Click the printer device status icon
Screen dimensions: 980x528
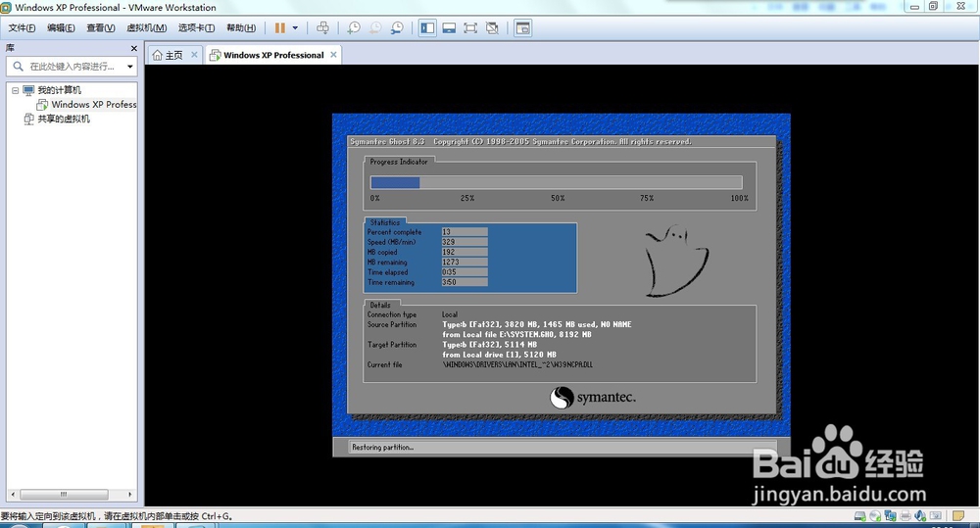tap(905, 516)
